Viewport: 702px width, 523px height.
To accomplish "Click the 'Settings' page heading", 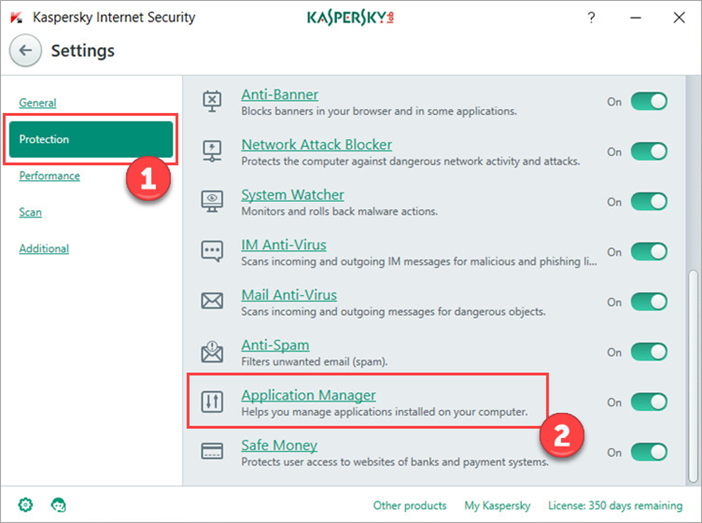I will tap(83, 51).
